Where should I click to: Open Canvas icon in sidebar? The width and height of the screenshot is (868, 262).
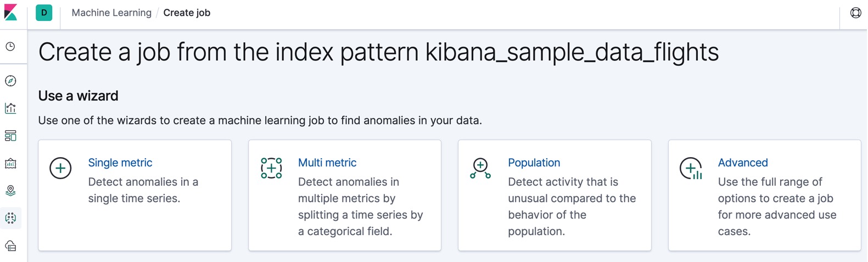click(x=10, y=163)
